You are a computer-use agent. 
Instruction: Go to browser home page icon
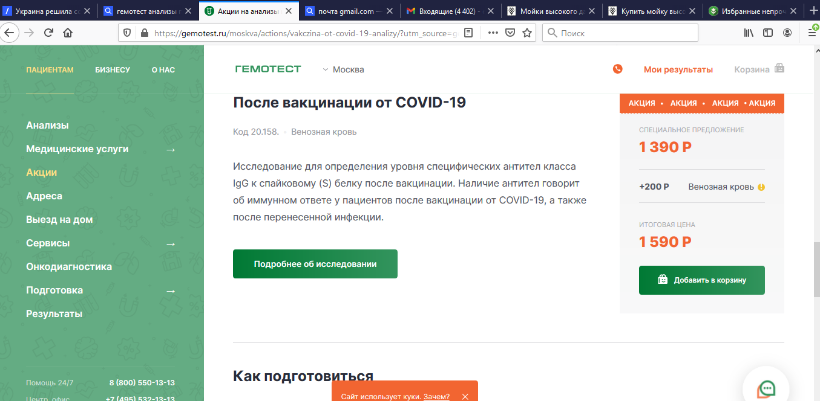[68, 32]
